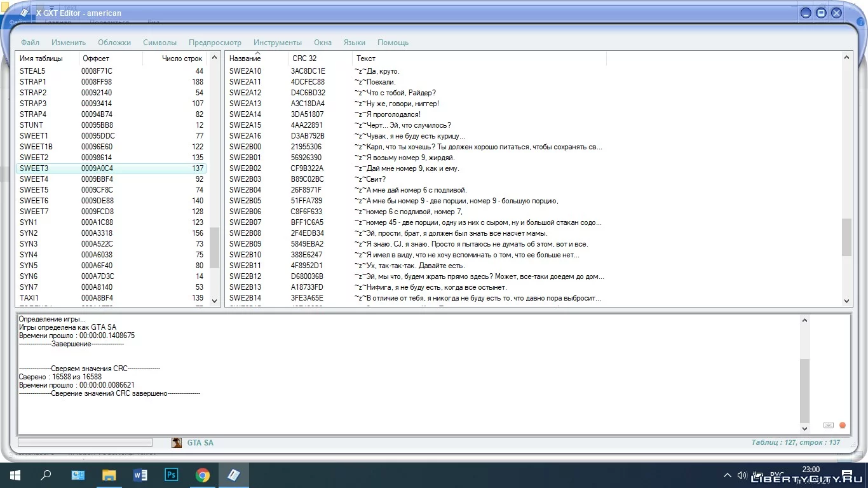Open Photoshop from the taskbar
Viewport: 868px width, 488px height.
point(172,475)
